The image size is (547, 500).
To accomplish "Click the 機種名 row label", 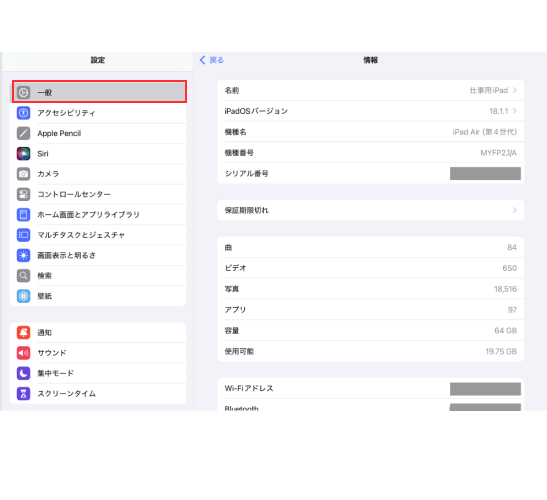I will [x=235, y=132].
